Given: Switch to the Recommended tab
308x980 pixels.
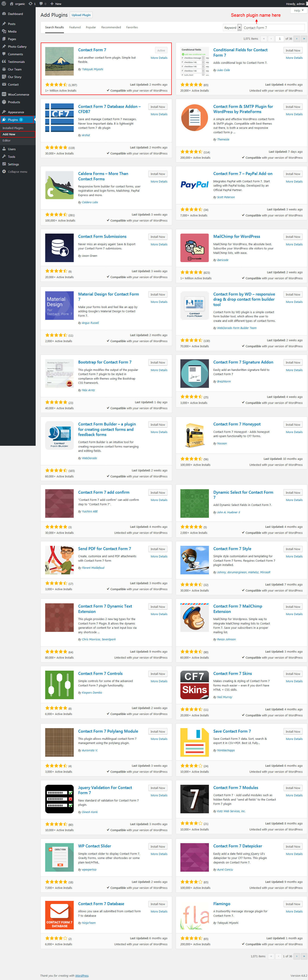Looking at the screenshot, I should click(x=111, y=27).
